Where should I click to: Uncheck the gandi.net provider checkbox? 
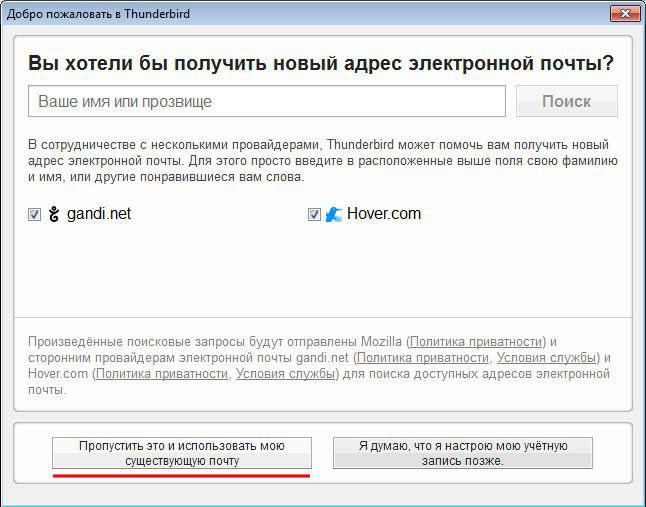(x=34, y=215)
